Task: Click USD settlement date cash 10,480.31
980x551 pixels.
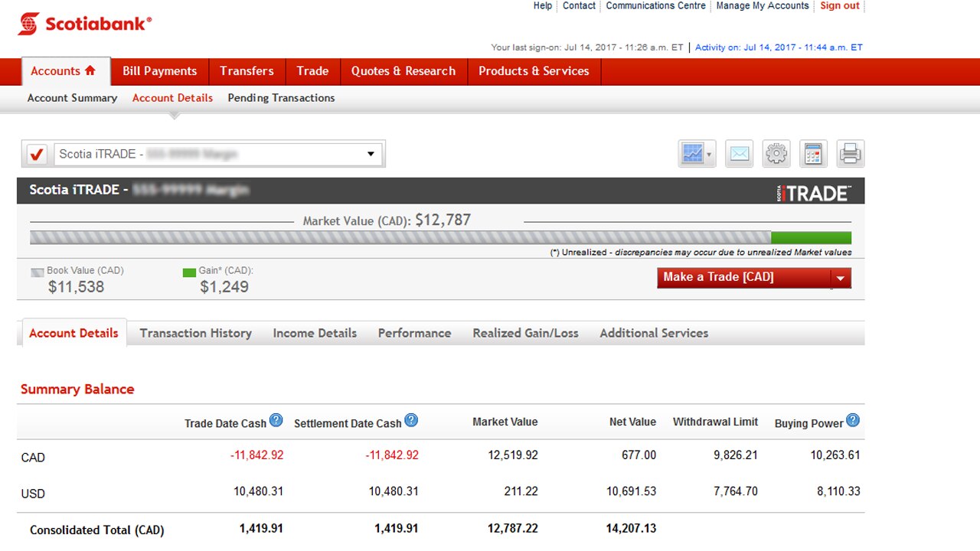Action: coord(394,491)
